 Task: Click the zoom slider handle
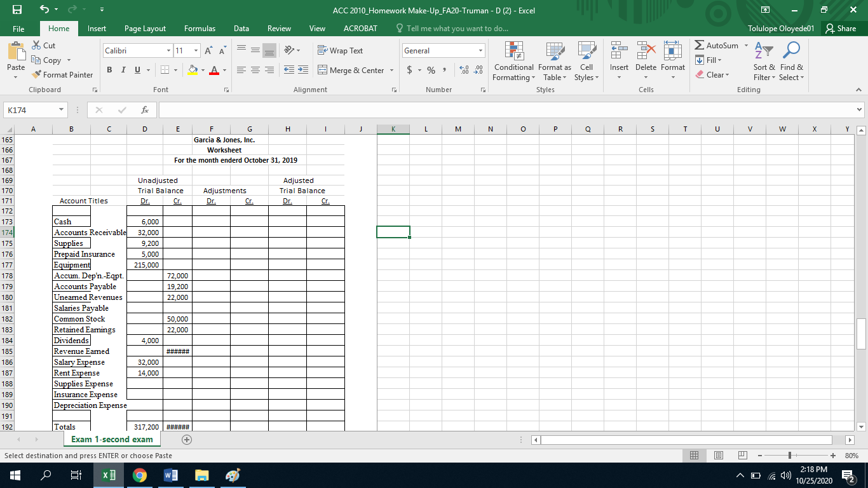tap(789, 456)
